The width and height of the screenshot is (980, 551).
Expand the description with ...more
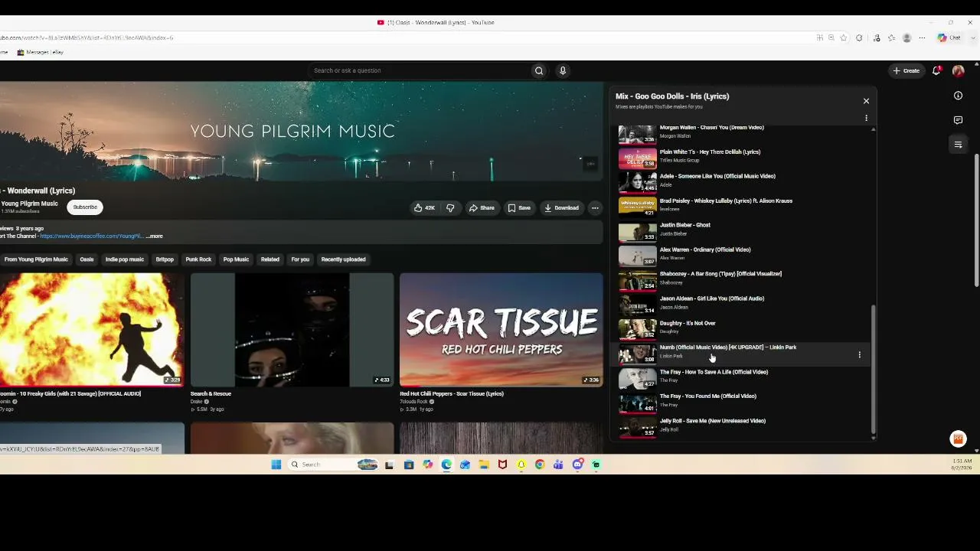tap(154, 236)
